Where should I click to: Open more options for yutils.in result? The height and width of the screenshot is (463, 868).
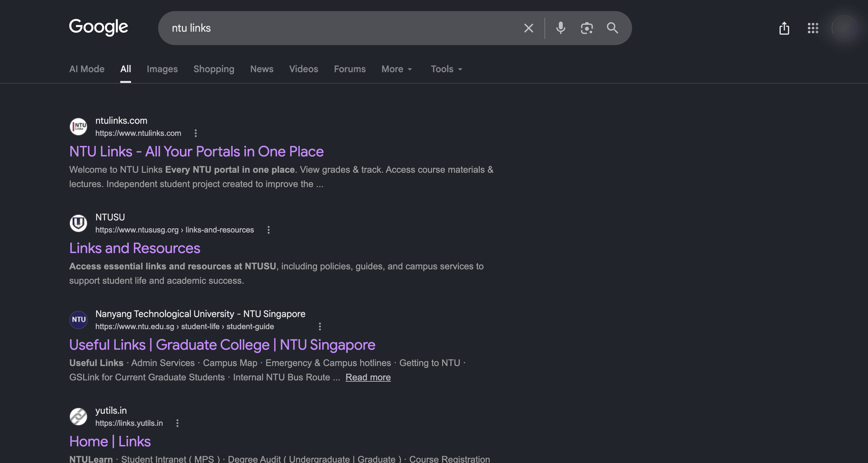click(177, 423)
